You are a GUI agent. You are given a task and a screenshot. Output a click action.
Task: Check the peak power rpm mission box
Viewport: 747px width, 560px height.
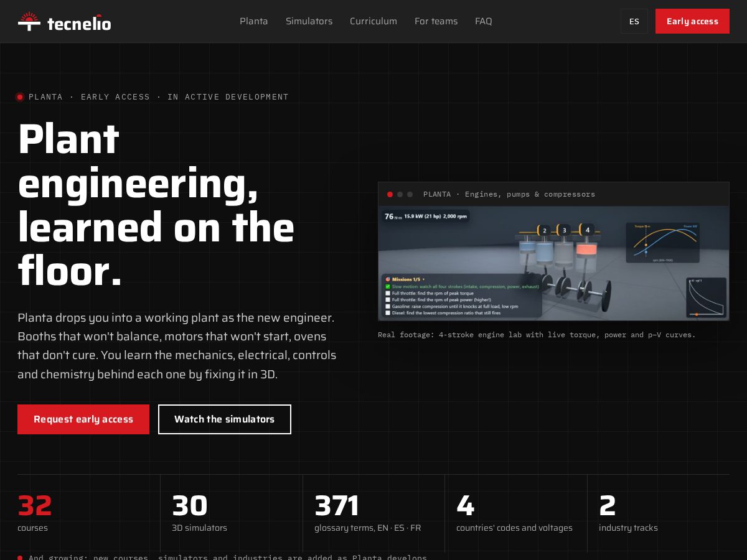[x=388, y=300]
